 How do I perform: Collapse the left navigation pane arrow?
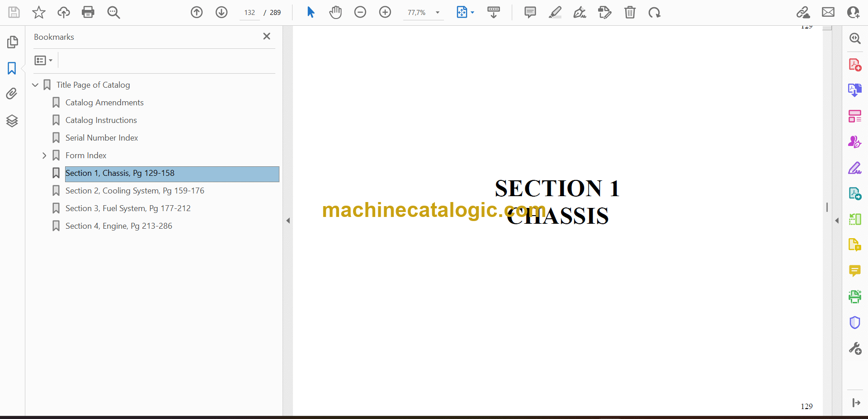pos(288,221)
